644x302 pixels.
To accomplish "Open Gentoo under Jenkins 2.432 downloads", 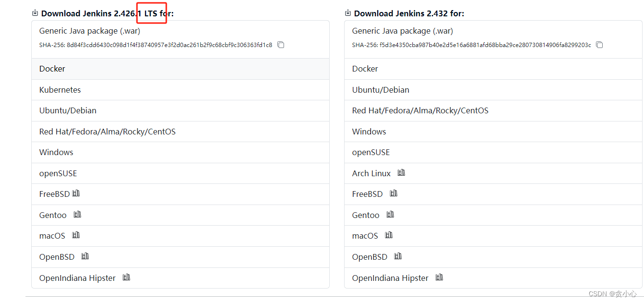I will tap(493, 215).
